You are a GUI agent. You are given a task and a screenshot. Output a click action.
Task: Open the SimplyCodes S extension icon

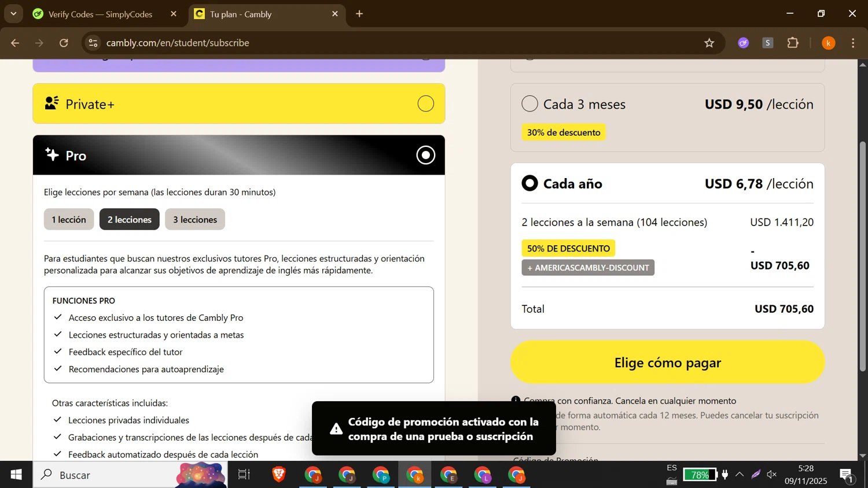click(768, 43)
